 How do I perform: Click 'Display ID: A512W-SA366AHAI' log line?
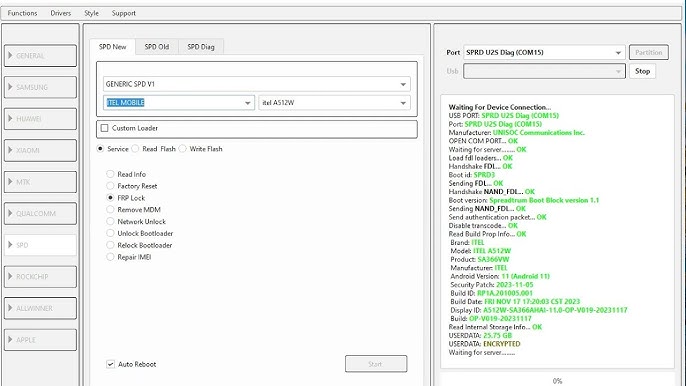pyautogui.click(x=539, y=310)
